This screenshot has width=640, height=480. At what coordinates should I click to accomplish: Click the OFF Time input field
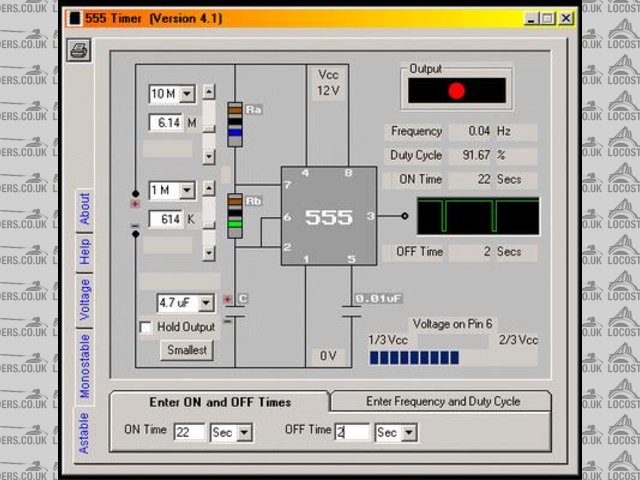(351, 433)
